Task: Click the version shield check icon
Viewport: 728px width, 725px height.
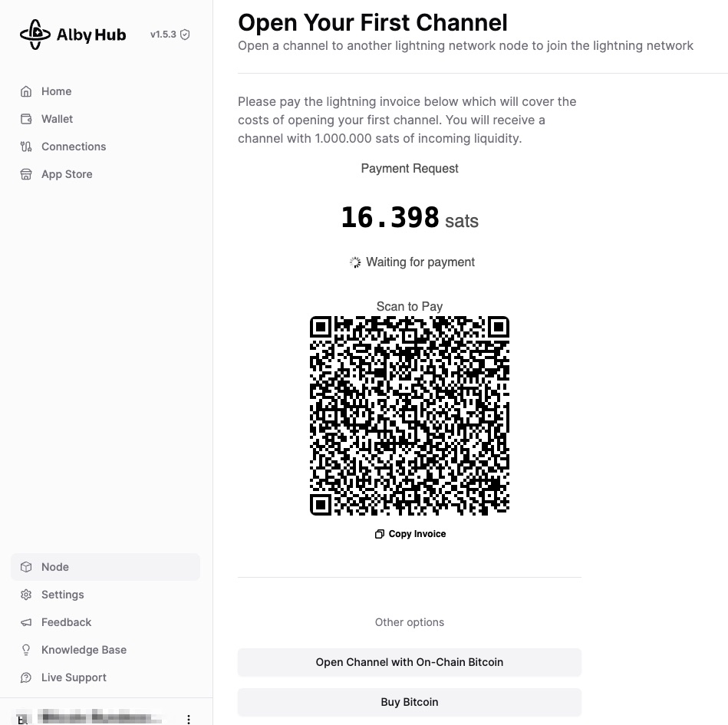Action: 185,35
